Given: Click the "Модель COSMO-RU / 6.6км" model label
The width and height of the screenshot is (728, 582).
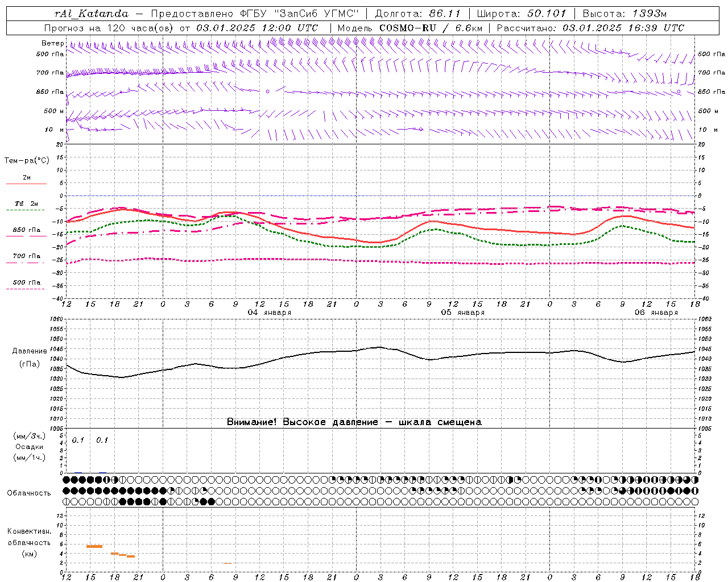Looking at the screenshot, I should pyautogui.click(x=409, y=28).
